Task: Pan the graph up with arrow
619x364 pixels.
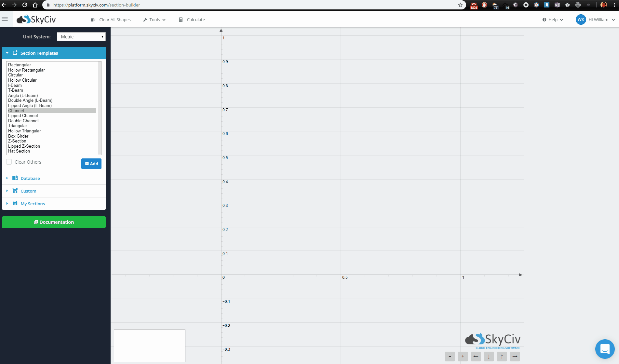Action: coord(502,357)
